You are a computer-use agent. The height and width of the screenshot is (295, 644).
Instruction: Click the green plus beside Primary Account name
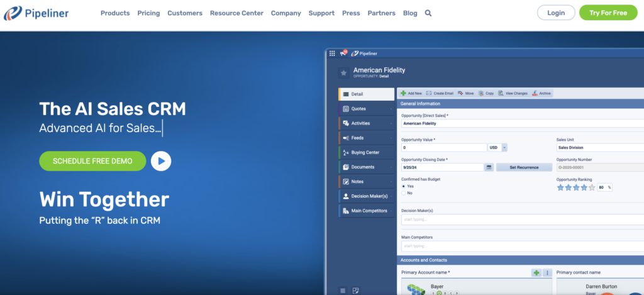(536, 273)
